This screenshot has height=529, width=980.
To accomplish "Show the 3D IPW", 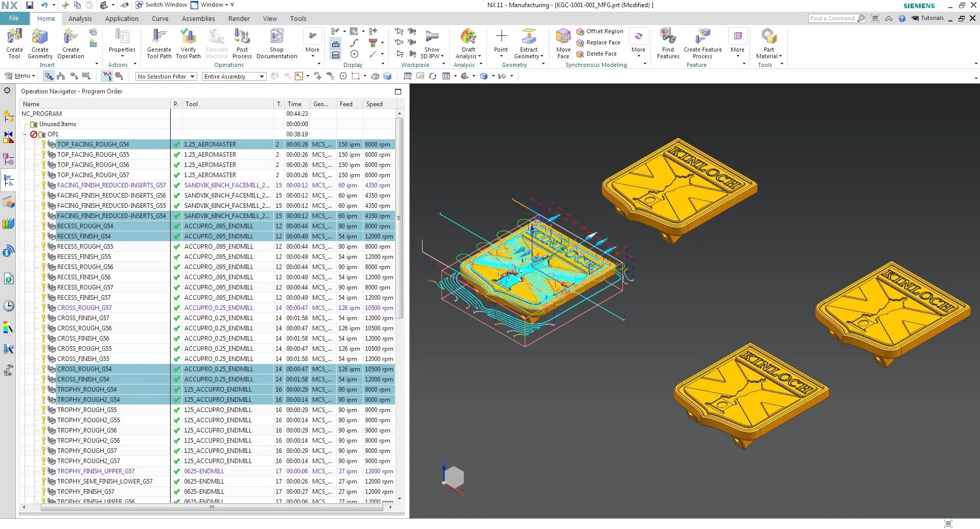I will (x=432, y=43).
